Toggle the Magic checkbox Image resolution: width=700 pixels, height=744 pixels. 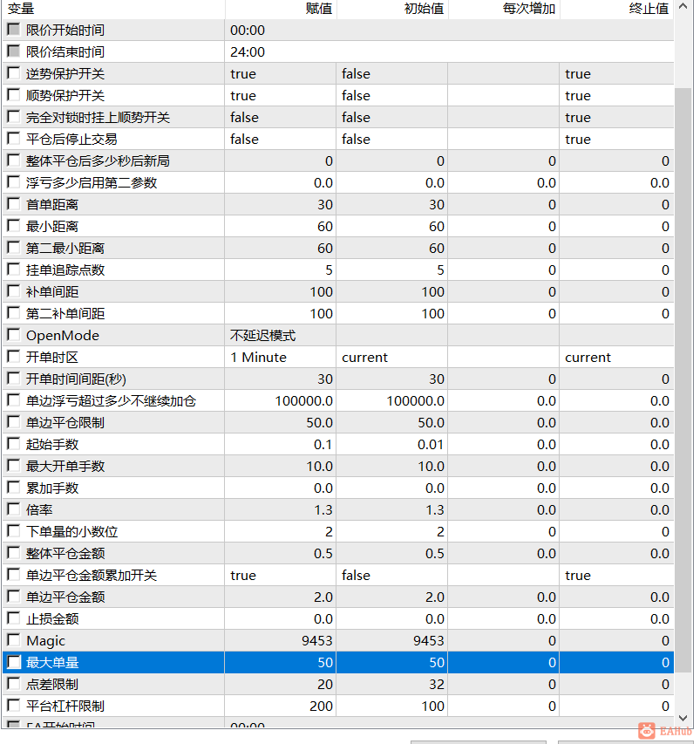click(14, 640)
